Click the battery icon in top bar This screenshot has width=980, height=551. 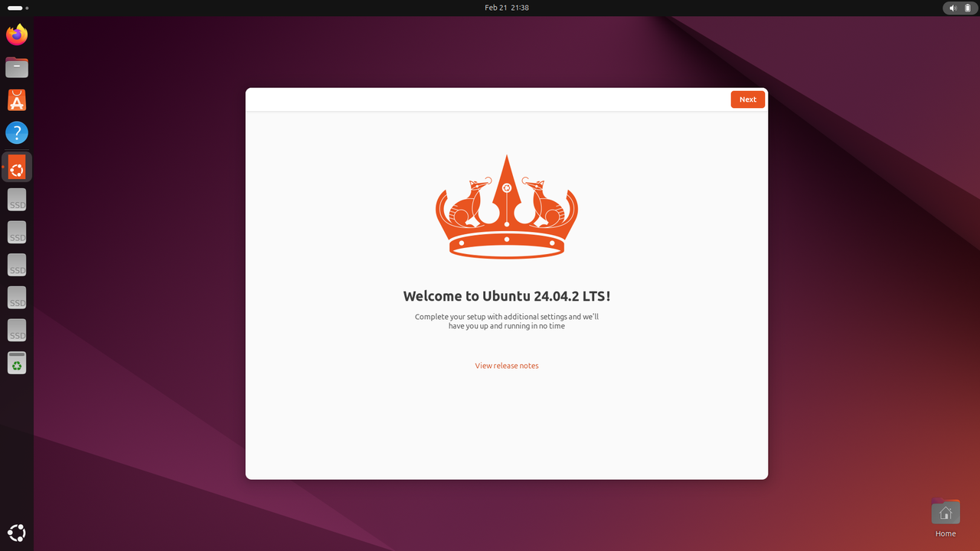pos(968,8)
